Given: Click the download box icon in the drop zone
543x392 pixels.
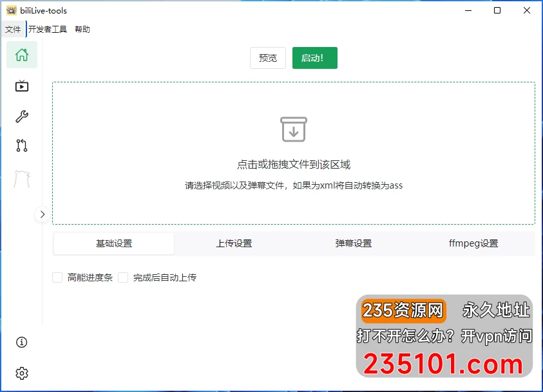Looking at the screenshot, I should [294, 129].
